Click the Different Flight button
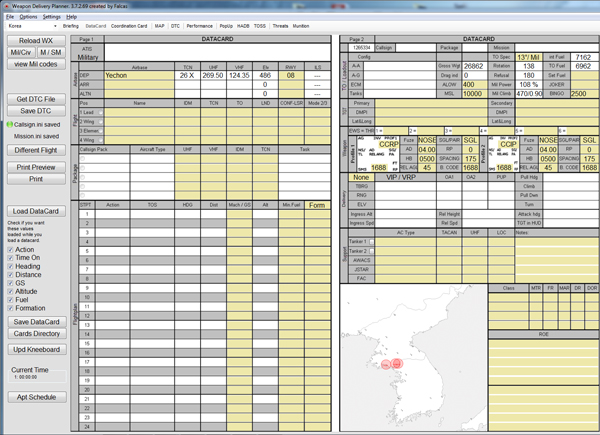 coord(36,150)
